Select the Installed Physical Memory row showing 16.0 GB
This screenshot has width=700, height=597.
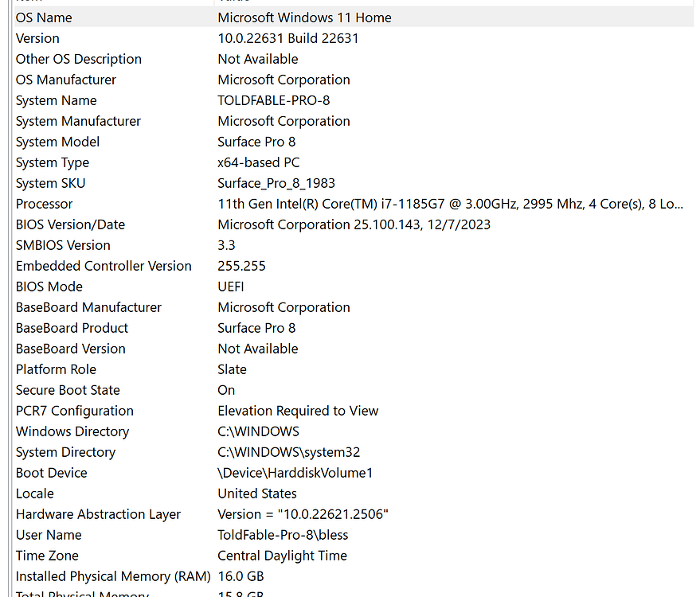(113, 576)
